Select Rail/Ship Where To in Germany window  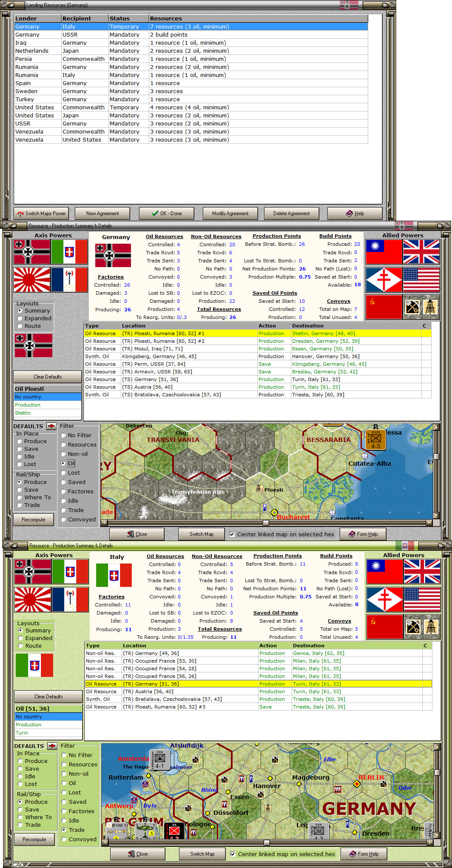[34, 498]
